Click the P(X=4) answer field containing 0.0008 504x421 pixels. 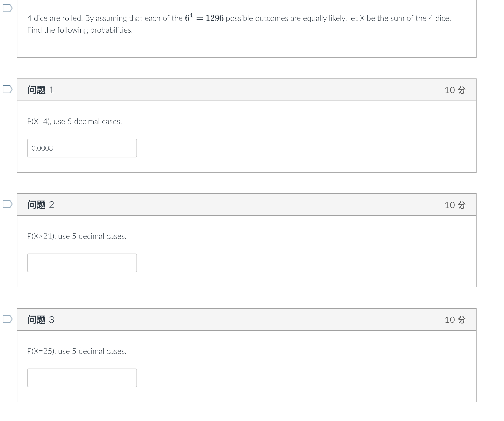coord(82,148)
